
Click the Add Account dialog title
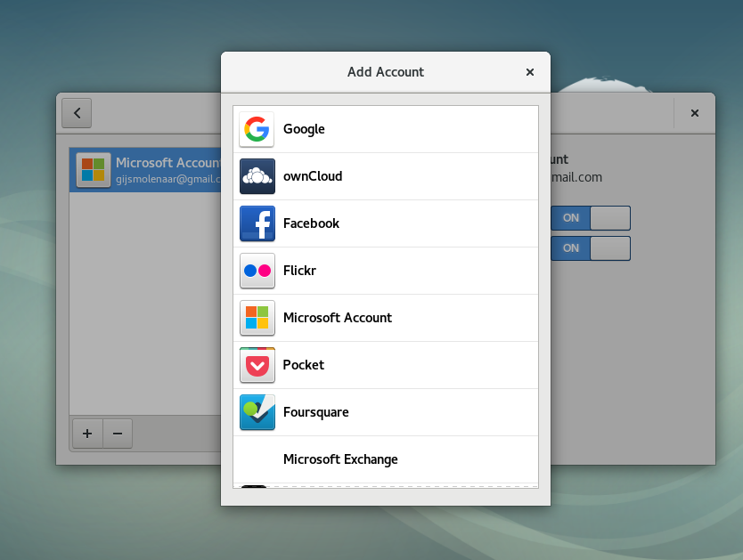pos(386,72)
